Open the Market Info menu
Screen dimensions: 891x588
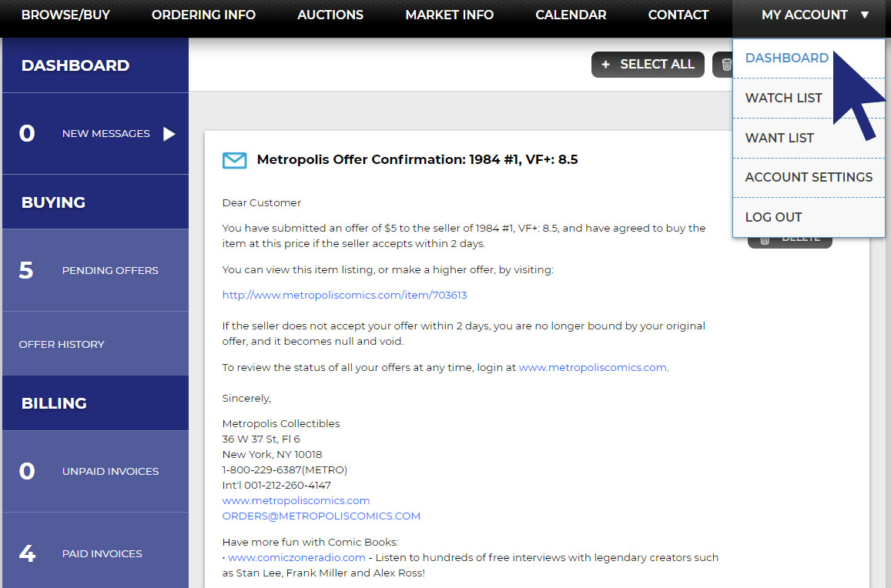click(450, 15)
